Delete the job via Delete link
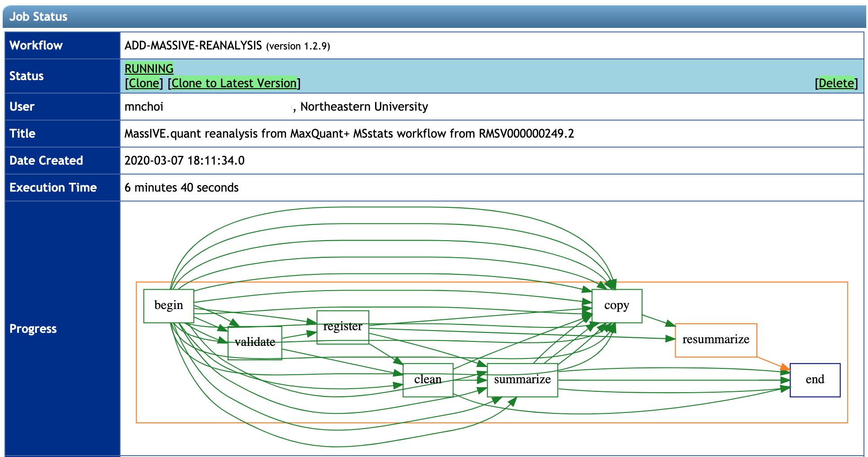This screenshot has height=457, width=868. pyautogui.click(x=836, y=83)
